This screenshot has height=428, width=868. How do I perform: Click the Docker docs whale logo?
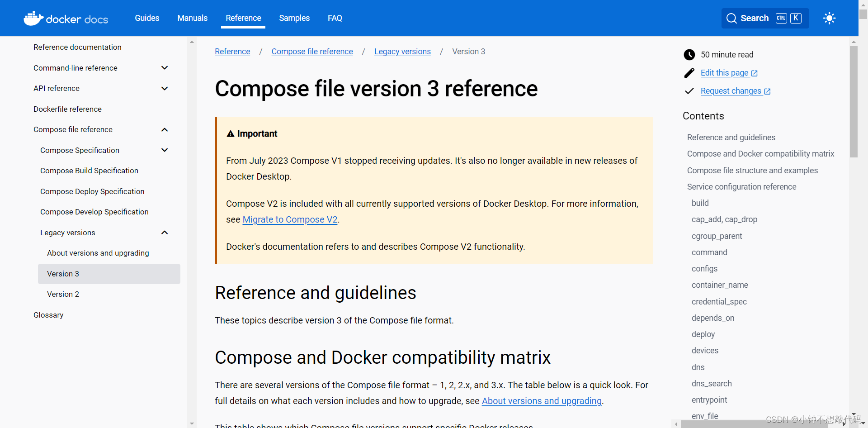66,19
